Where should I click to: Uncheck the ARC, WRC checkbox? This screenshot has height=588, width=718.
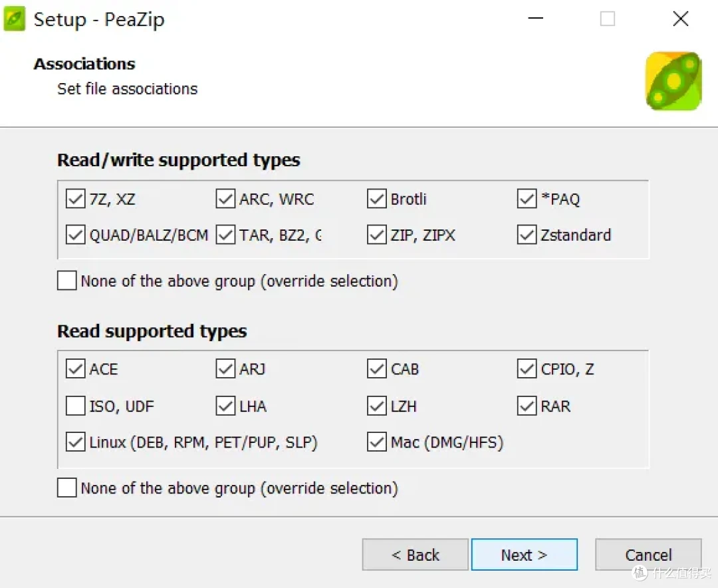pos(225,199)
